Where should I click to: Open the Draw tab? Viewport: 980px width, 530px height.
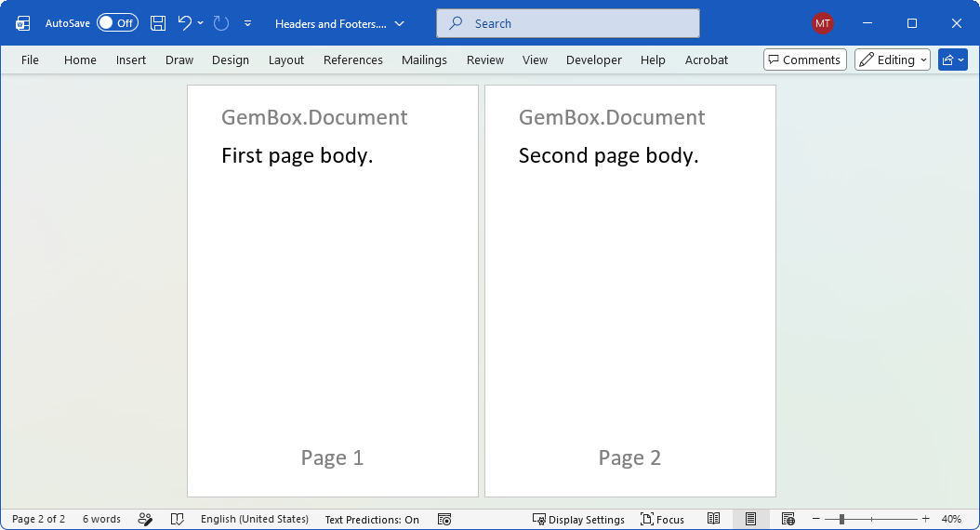click(x=179, y=60)
